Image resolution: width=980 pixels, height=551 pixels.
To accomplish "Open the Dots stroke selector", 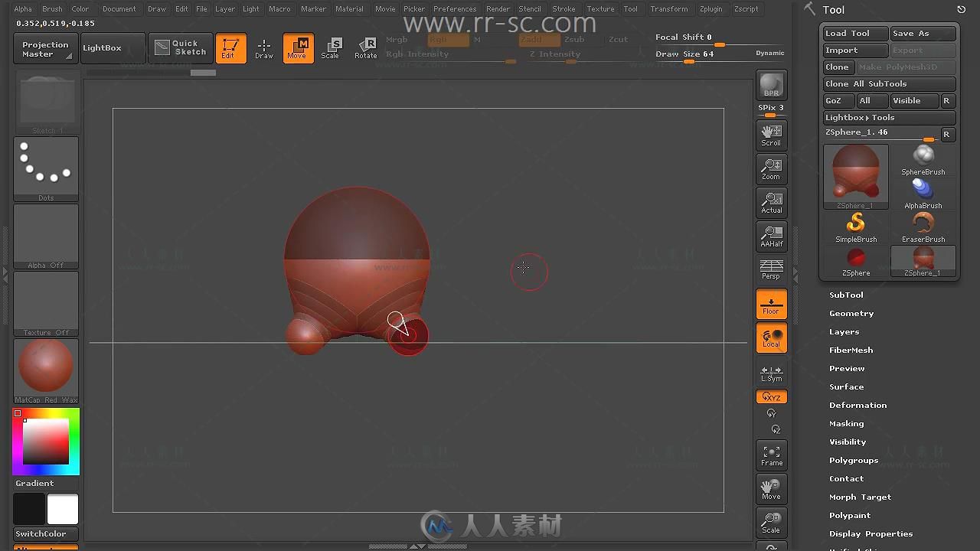I will pyautogui.click(x=46, y=169).
